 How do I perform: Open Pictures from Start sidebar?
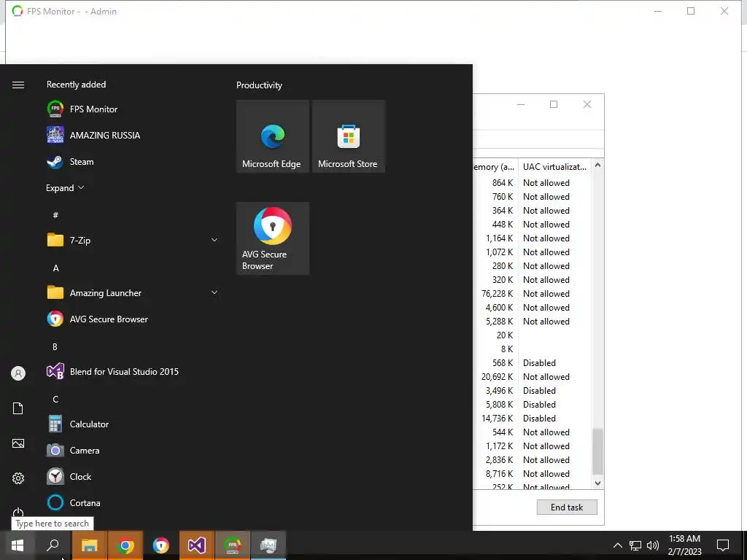(18, 443)
